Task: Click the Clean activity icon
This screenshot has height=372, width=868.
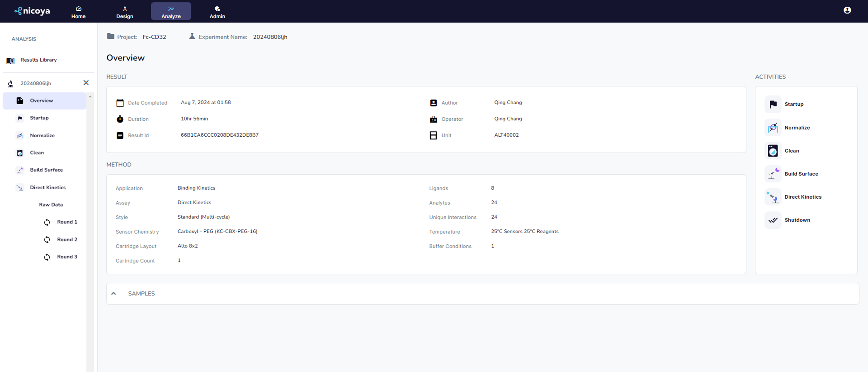Action: point(773,151)
